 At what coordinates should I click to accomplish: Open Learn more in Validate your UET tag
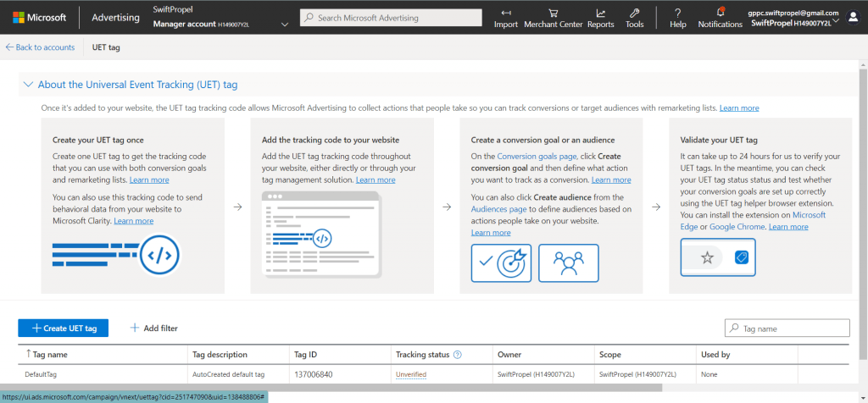(x=788, y=227)
